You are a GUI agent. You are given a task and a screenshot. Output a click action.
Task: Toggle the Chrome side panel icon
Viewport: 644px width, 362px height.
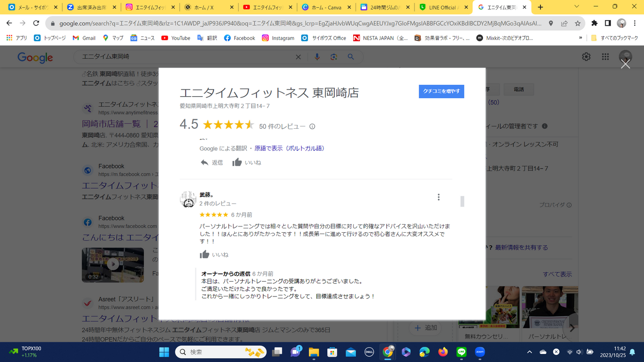[x=608, y=23]
